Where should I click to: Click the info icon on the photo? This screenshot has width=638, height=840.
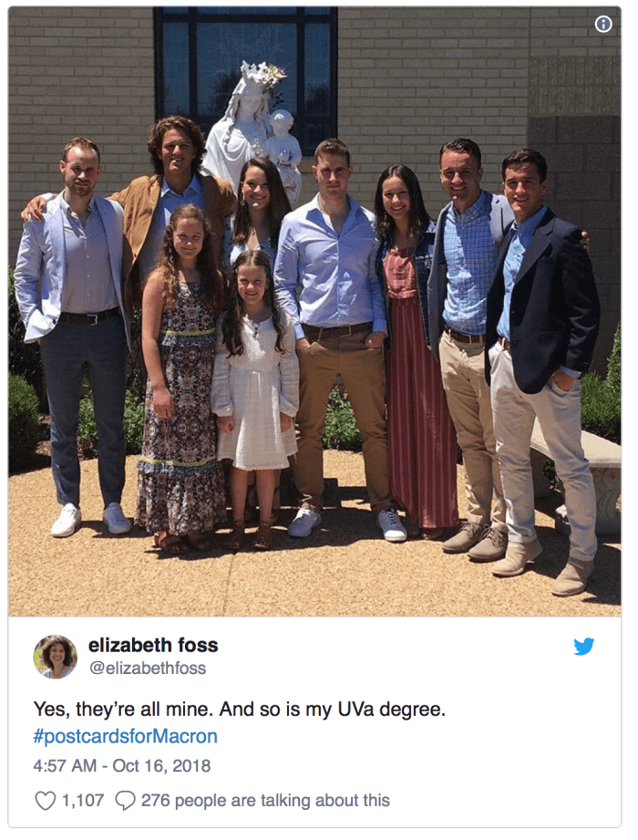click(603, 25)
